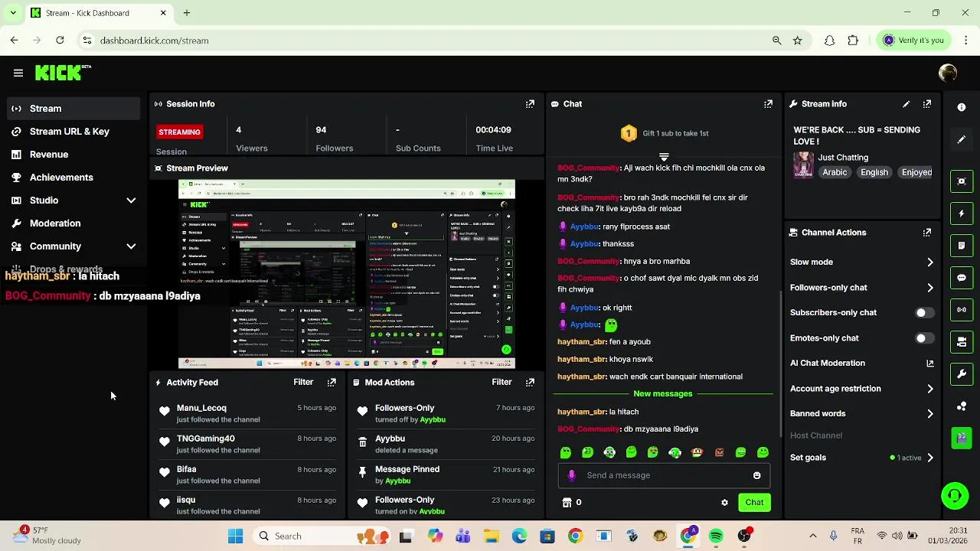
Task: Click the three-dots sidebar icon
Action: click(x=962, y=406)
